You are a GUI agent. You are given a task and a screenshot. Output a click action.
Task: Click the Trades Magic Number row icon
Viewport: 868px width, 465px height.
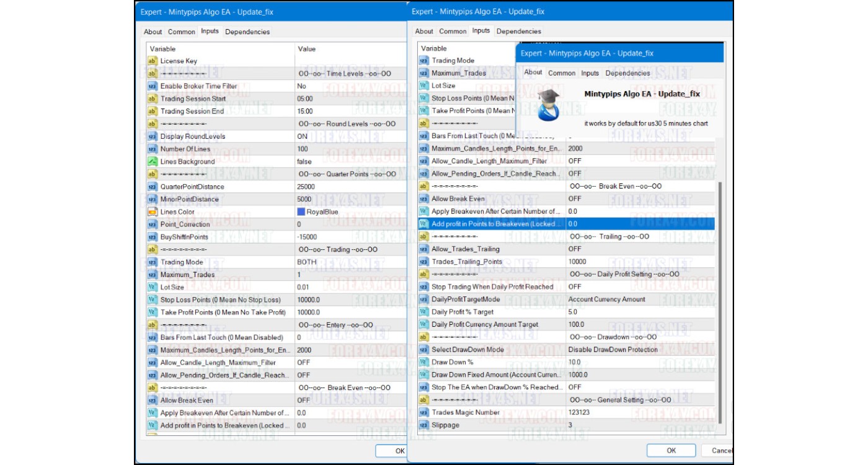423,412
